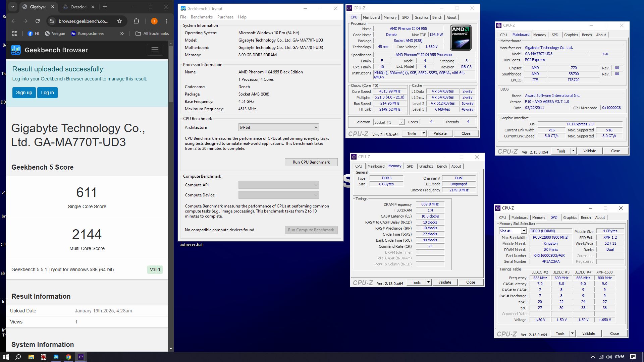Viewport: 644px width, 362px height.
Task: Show hidden system tray icons
Action: point(593,357)
